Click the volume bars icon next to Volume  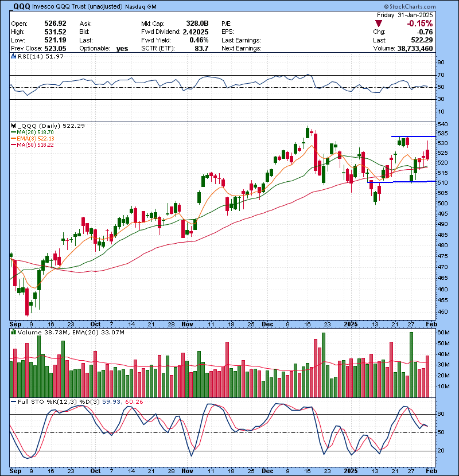tap(13, 331)
